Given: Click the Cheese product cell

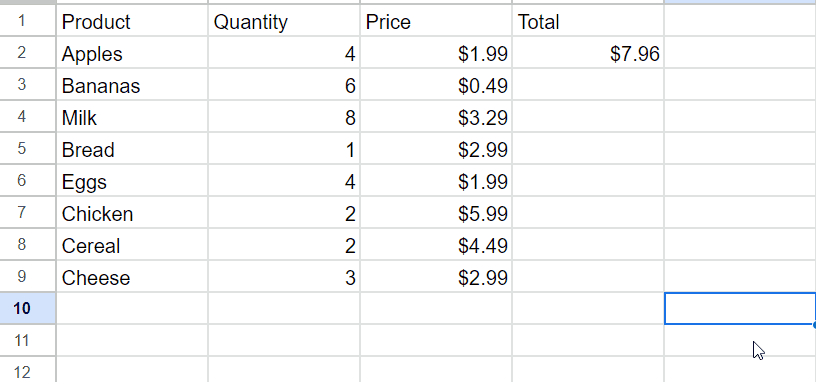Looking at the screenshot, I should tap(132, 277).
